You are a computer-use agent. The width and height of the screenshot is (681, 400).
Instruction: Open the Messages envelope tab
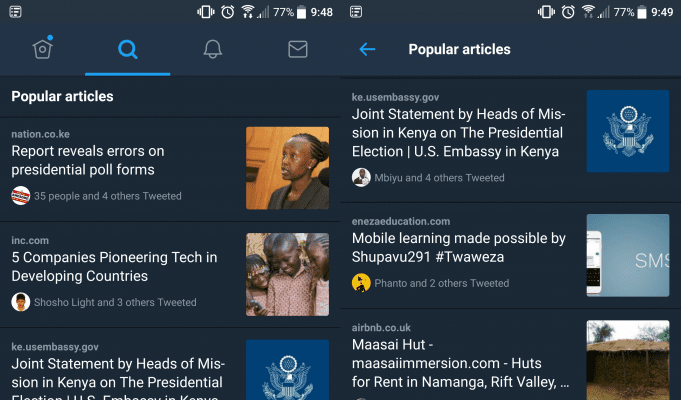[298, 49]
